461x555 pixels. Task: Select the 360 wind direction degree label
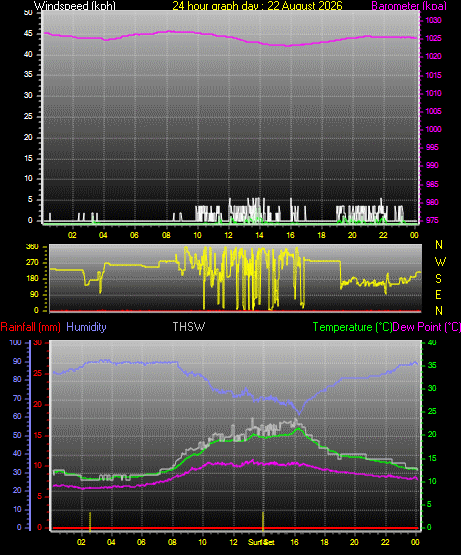click(32, 247)
